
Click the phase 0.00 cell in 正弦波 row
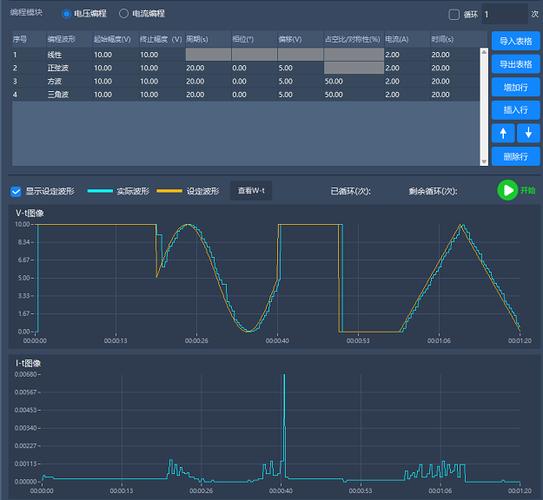[239, 68]
